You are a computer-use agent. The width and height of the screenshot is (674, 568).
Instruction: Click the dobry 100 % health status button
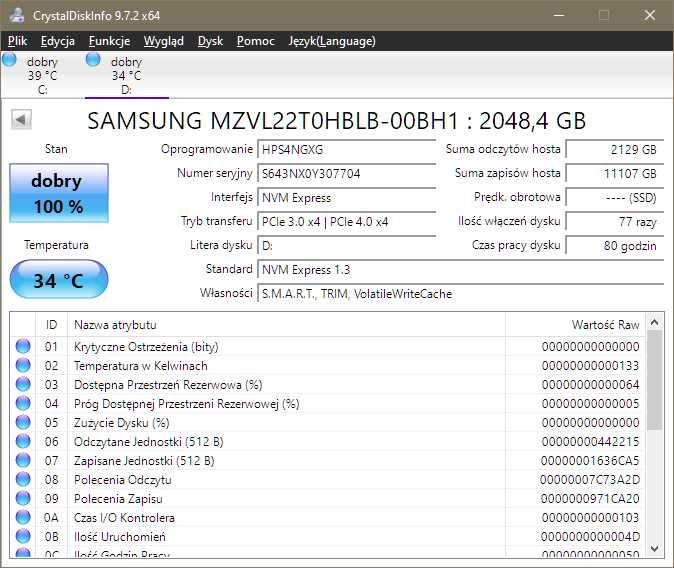[59, 193]
